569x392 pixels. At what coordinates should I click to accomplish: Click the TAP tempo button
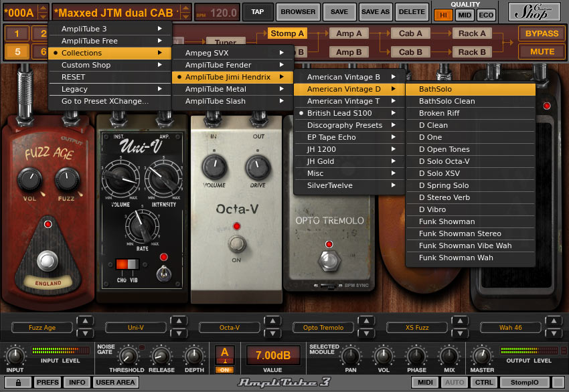[x=257, y=11]
